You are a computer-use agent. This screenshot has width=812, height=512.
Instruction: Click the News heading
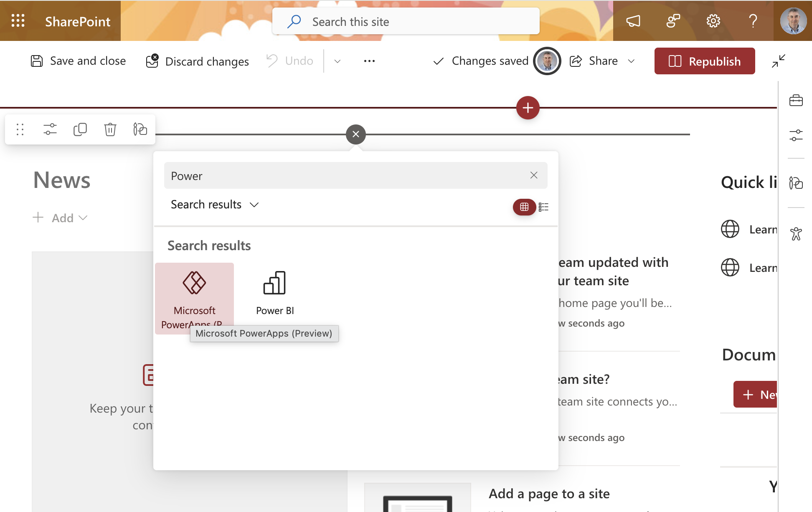tap(62, 180)
